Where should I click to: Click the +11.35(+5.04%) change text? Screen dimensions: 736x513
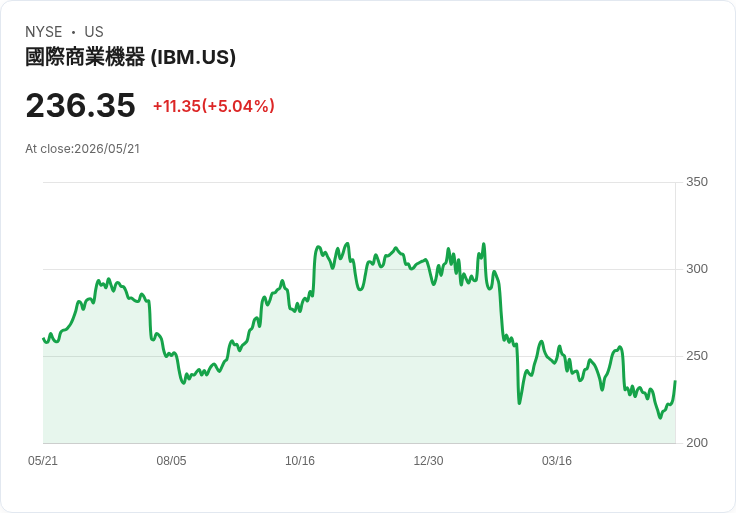click(x=214, y=106)
